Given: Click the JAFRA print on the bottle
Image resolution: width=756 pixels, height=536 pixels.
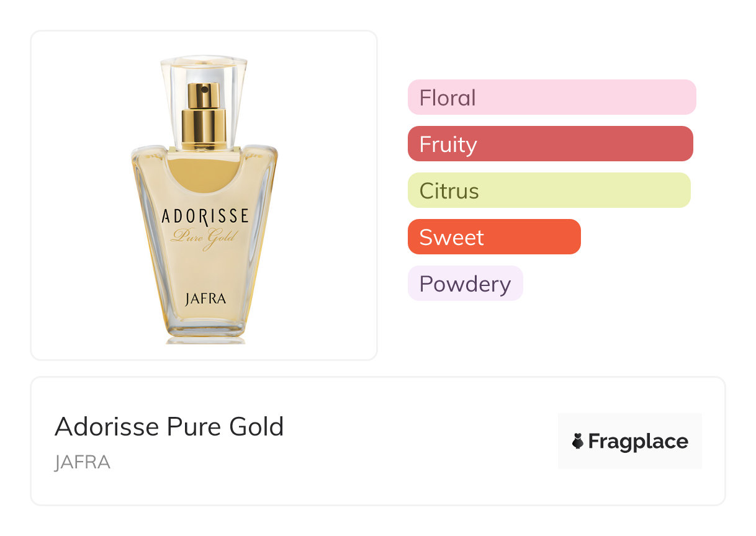Looking at the screenshot, I should point(205,298).
